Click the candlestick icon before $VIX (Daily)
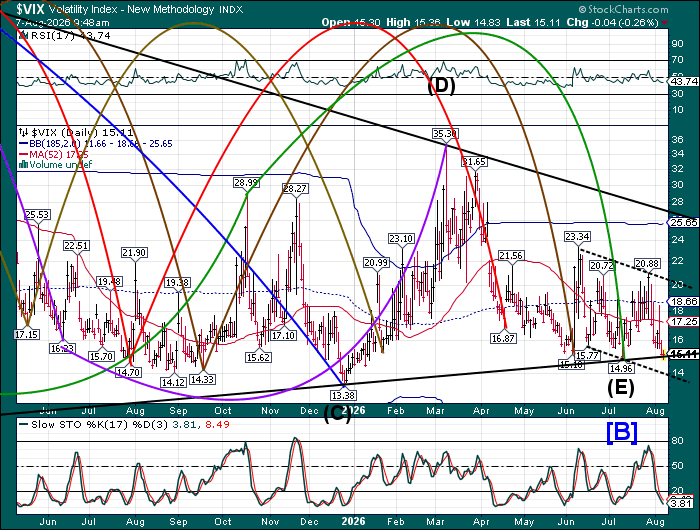This screenshot has width=700, height=530. pyautogui.click(x=22, y=133)
